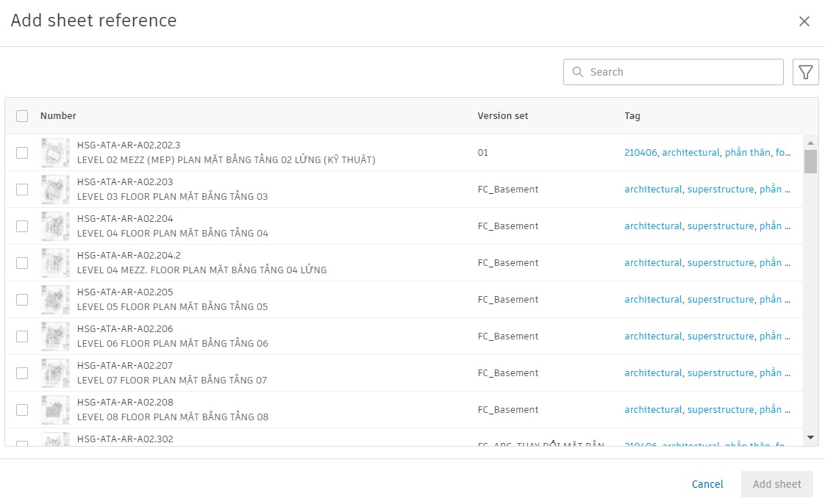825x504 pixels.
Task: Open the 210406 tag link
Action: pos(640,152)
